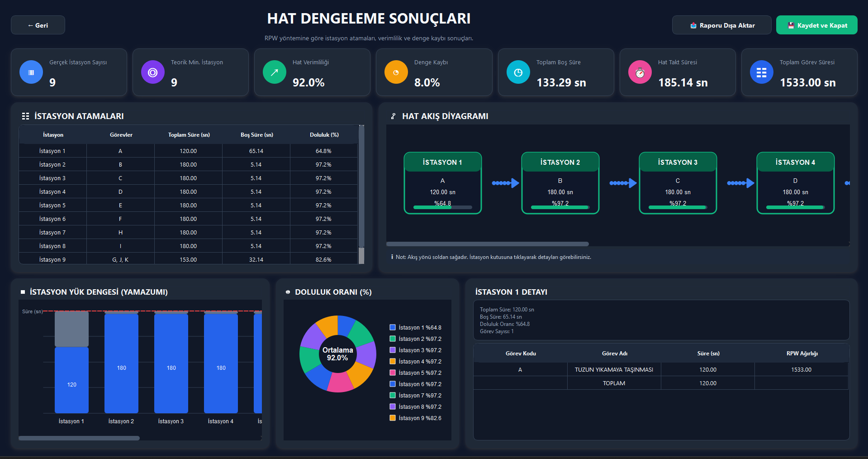Viewport: 868px width, 459px height.
Task: Click the info icon beside the flow note
Action: 392,257
